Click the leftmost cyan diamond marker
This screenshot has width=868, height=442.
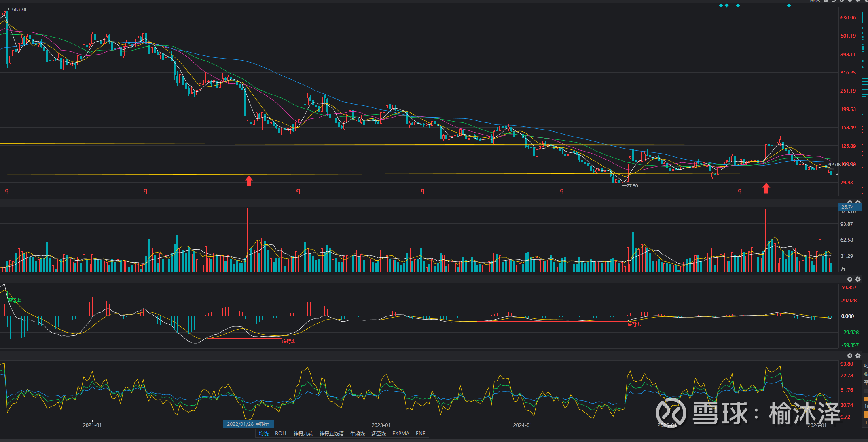[x=721, y=6]
